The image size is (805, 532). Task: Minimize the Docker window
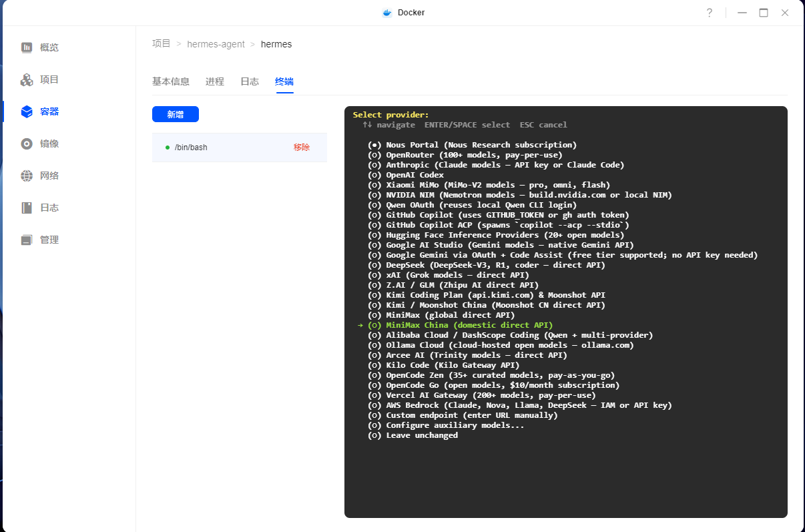(x=742, y=13)
